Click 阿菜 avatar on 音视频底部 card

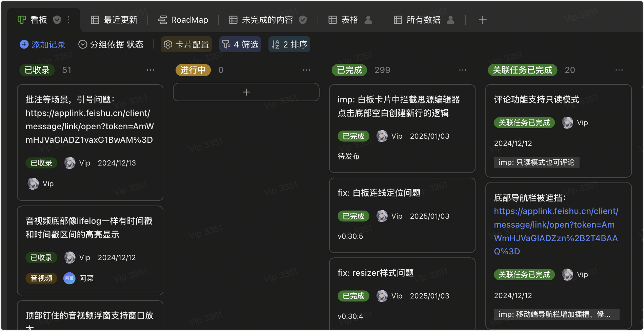[x=69, y=278]
